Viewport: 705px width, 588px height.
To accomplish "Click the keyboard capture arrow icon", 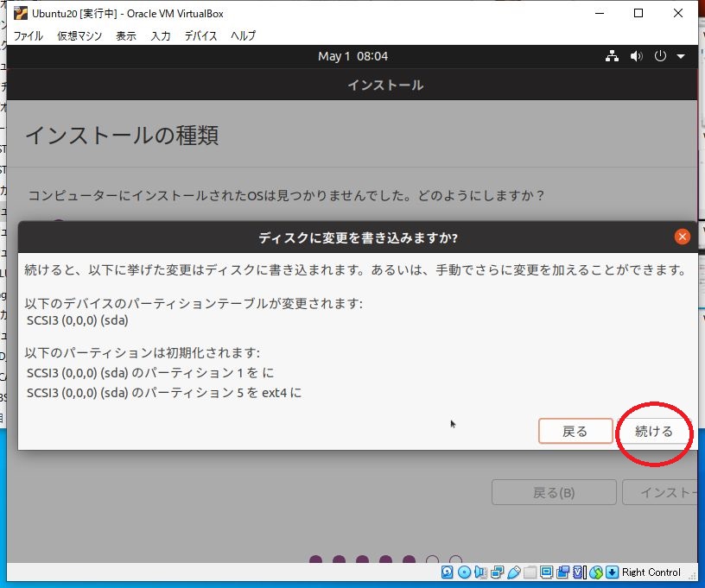I will 612,572.
